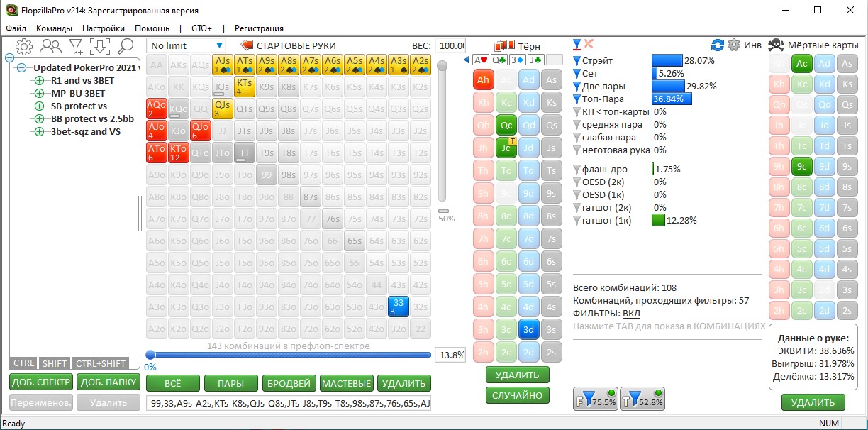Toggle the Две пары filter funnel
868x430 pixels.
(x=577, y=87)
